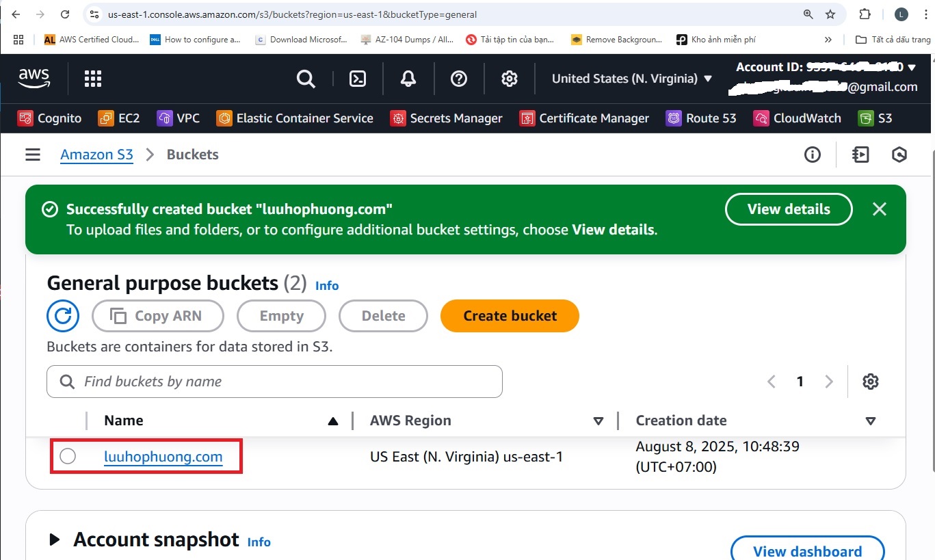
Task: Open bucket table preferences gear
Action: tap(870, 382)
